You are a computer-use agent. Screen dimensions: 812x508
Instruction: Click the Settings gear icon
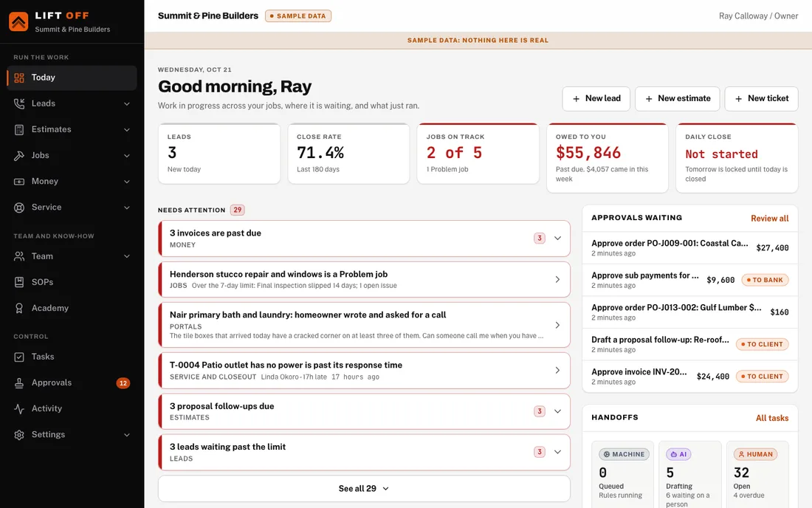(x=19, y=434)
